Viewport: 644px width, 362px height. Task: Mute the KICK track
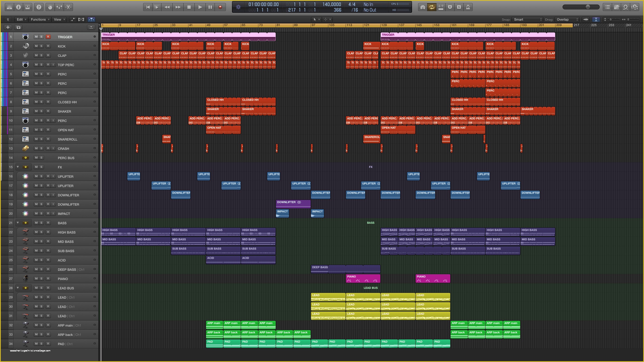pyautogui.click(x=36, y=46)
